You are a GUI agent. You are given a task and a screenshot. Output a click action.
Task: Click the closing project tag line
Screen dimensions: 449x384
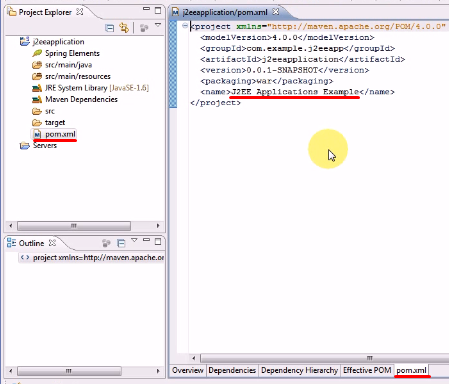(215, 103)
